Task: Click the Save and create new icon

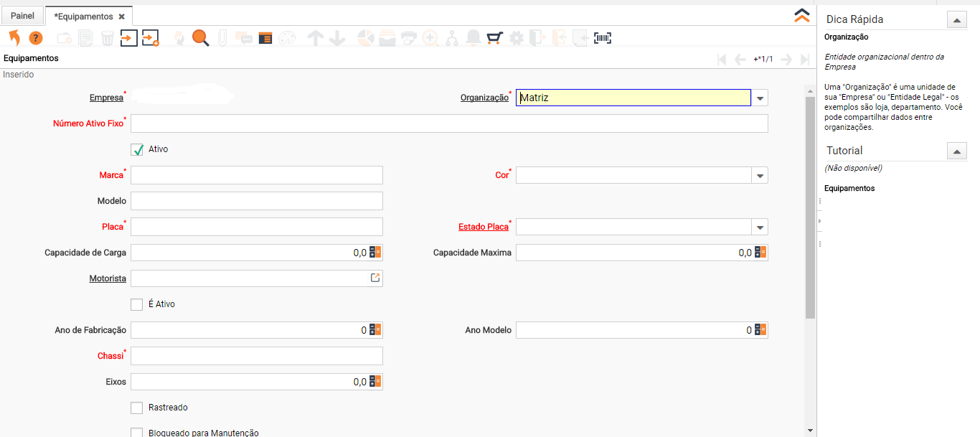Action: pos(150,38)
